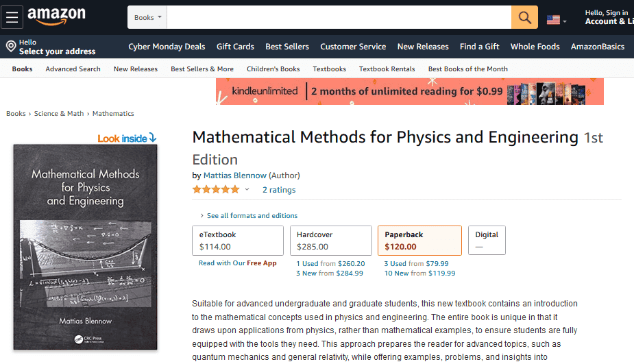Open 1 Used from $260.20 offers

[331, 263]
